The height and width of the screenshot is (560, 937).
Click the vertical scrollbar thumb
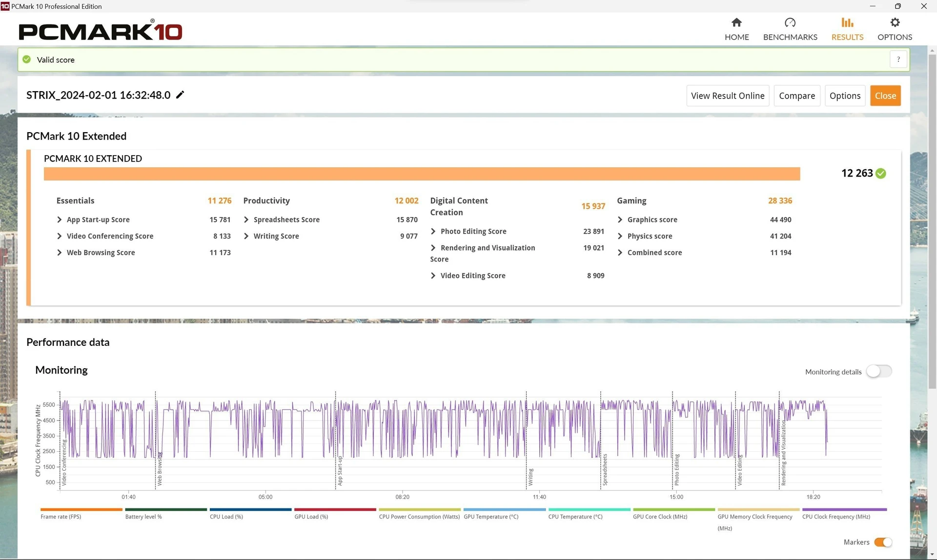(932, 222)
